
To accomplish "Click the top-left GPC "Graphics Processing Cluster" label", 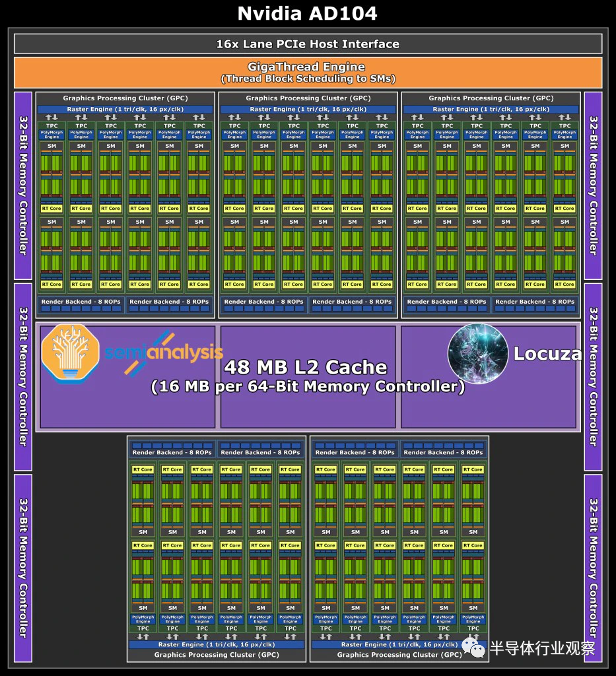I will point(125,98).
